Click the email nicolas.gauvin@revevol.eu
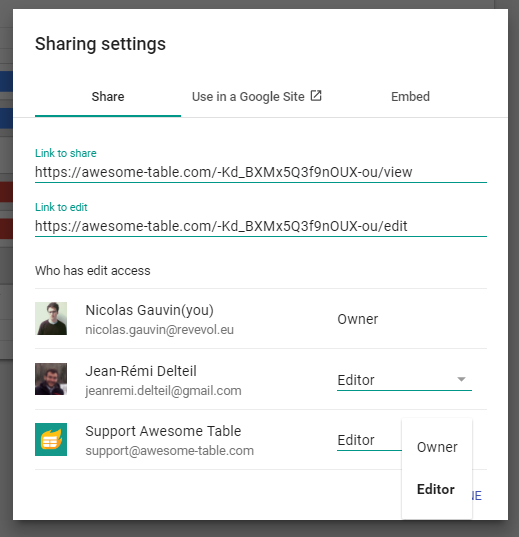 [x=160, y=330]
